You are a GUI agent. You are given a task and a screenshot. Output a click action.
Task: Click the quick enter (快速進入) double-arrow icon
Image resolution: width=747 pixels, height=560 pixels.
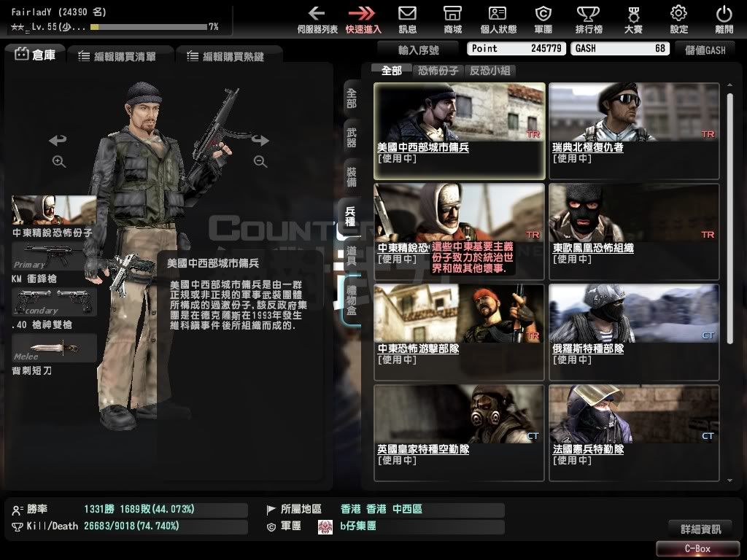362,13
